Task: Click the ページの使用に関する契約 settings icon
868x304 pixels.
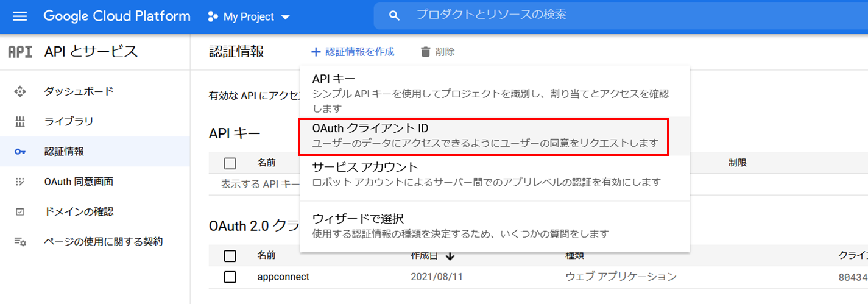Action: point(20,242)
